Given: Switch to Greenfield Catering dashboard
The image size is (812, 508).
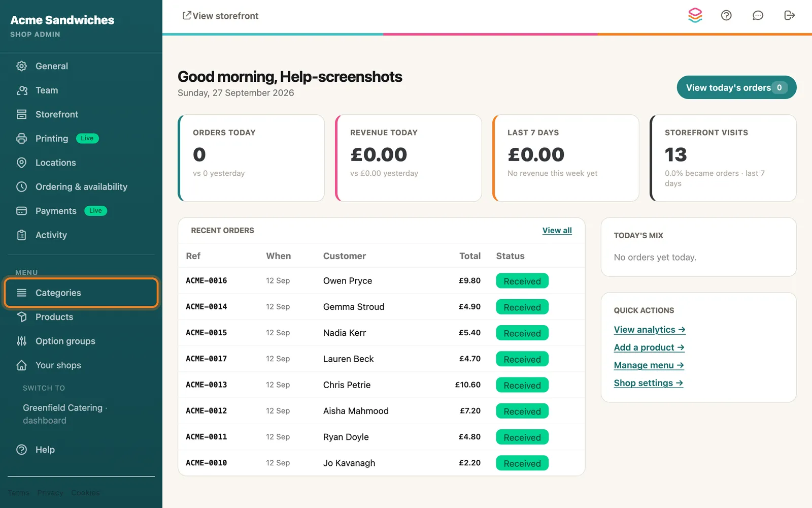Looking at the screenshot, I should coord(65,414).
